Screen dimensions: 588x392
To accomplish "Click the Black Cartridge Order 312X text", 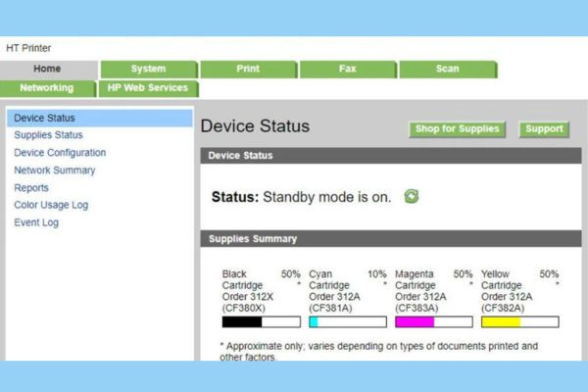I will coord(248,291).
